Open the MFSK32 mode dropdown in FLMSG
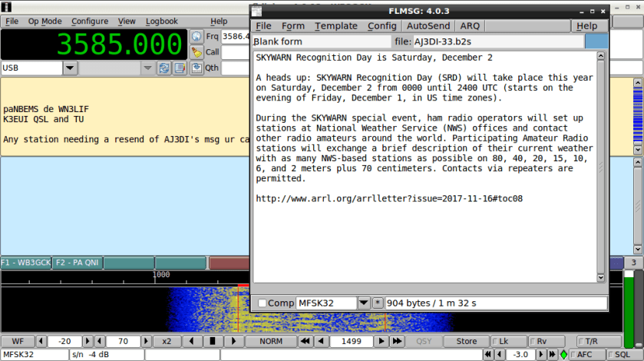This screenshot has height=361, width=644. point(364,303)
